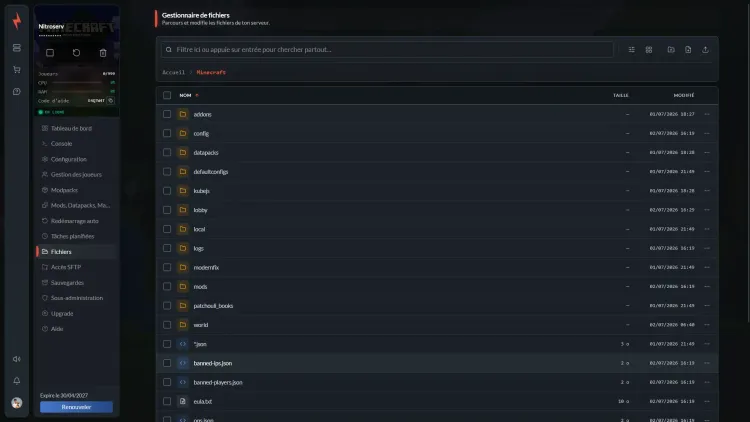Check the logs folder checkbox

[167, 248]
